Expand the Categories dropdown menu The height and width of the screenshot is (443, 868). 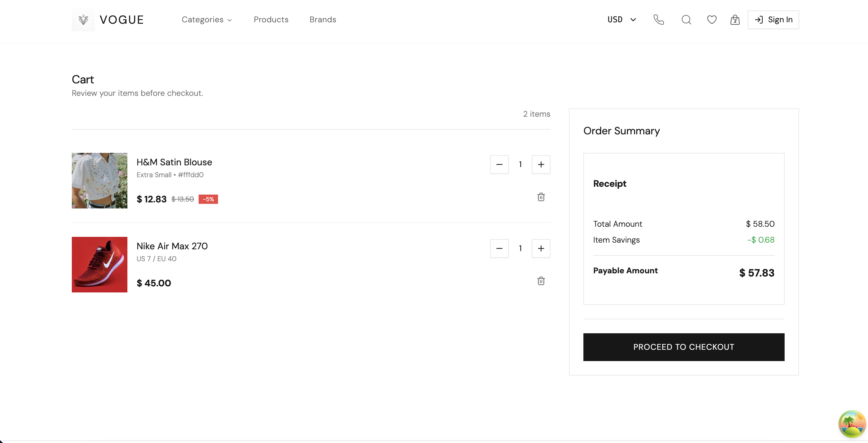206,19
